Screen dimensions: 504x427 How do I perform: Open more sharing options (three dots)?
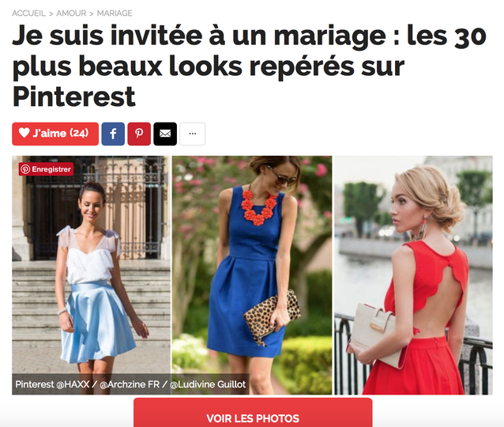[193, 134]
